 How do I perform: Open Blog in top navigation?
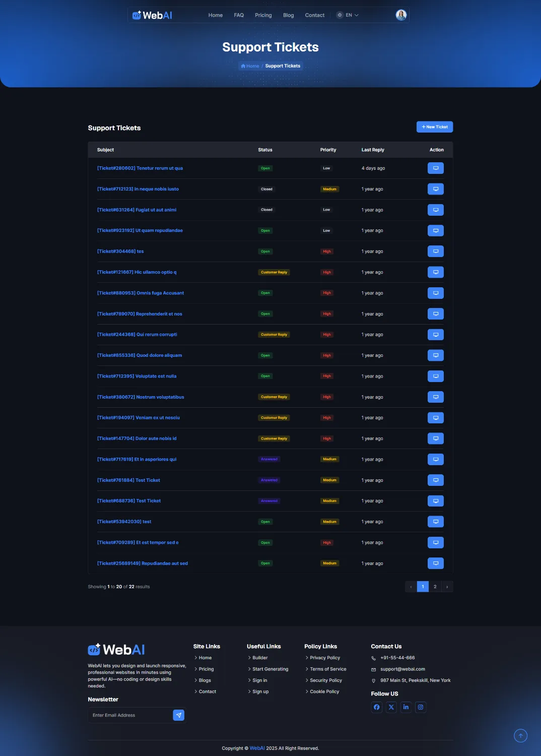pos(289,15)
